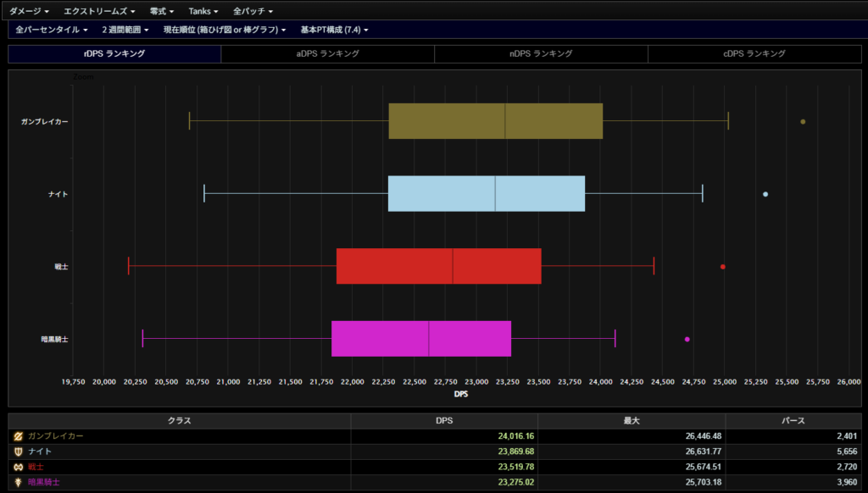Click the Paladin (ナイト) job icon
The image size is (868, 493).
[18, 451]
